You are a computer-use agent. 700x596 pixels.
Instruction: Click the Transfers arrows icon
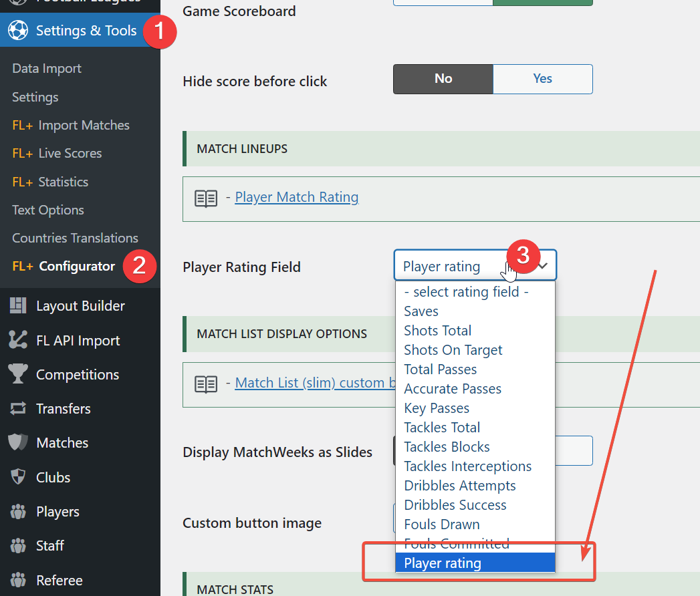click(x=18, y=408)
